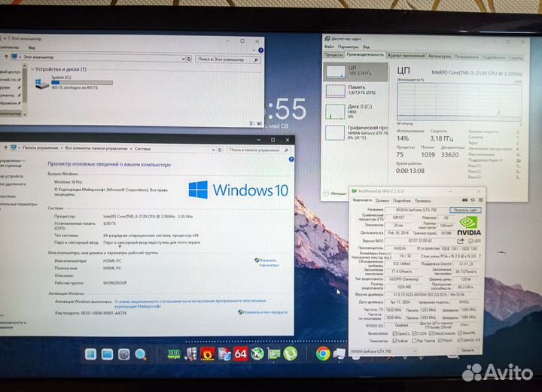The height and width of the screenshot is (392, 542).
Task: Expand the This PC ribbon chevron
Action: (254, 50)
